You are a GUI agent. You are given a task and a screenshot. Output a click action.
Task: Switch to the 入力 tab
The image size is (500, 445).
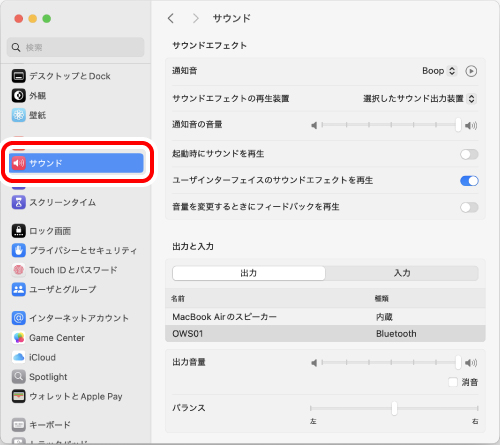click(402, 273)
